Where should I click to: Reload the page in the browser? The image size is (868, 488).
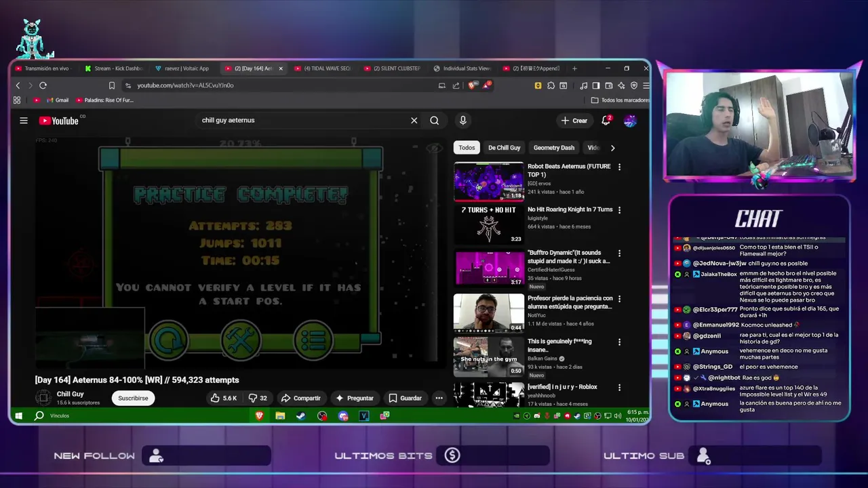pos(43,85)
